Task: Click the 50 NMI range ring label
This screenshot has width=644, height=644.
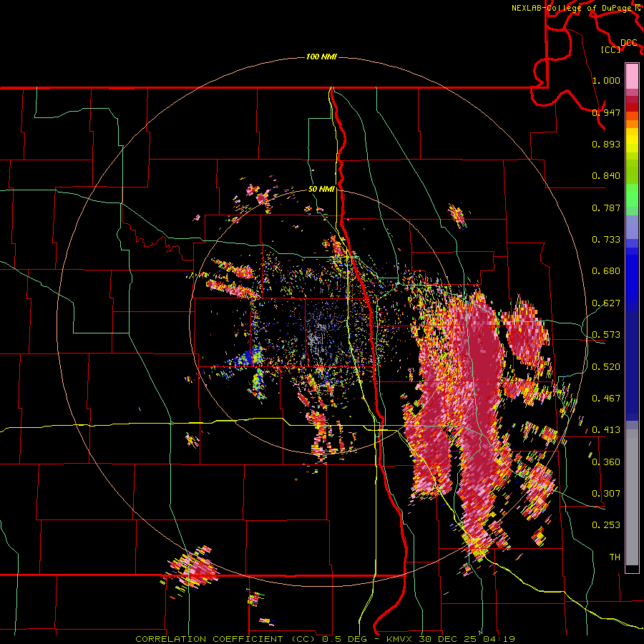Action: tap(321, 190)
